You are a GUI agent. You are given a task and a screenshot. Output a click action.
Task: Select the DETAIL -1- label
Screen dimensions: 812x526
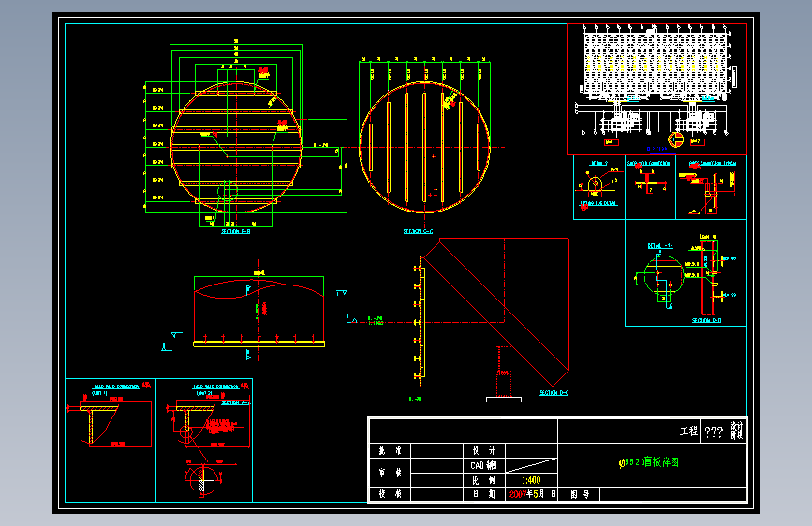(x=660, y=246)
